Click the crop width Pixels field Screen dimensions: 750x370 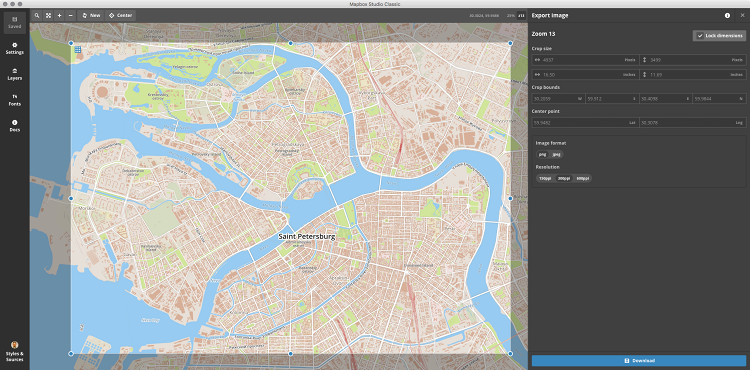tap(585, 60)
